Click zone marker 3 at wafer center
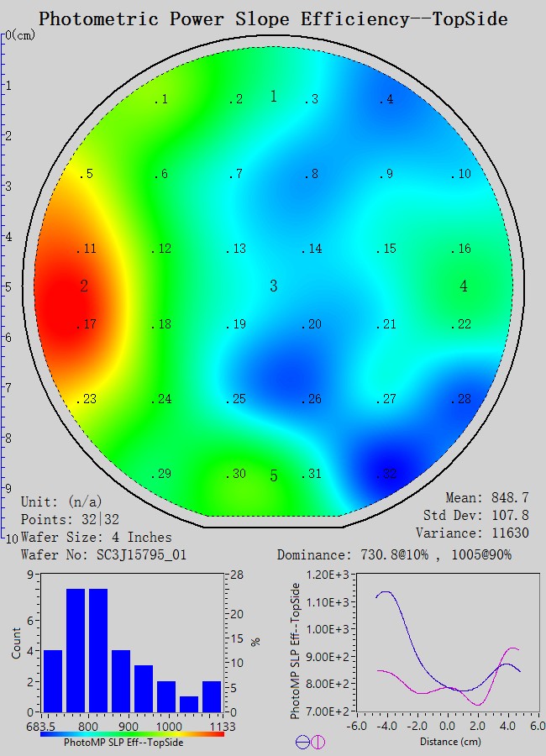 coord(273,286)
